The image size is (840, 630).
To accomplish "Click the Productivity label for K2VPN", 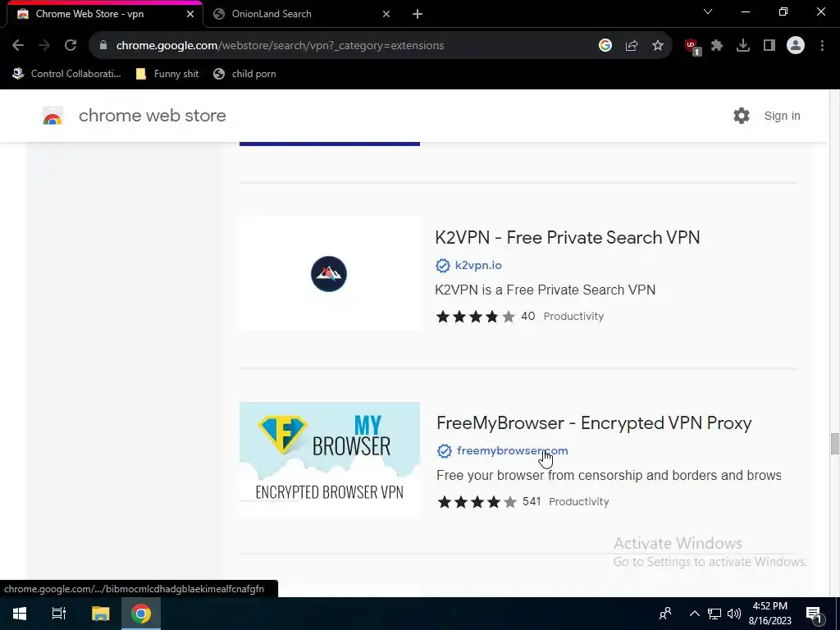I will pyautogui.click(x=573, y=316).
